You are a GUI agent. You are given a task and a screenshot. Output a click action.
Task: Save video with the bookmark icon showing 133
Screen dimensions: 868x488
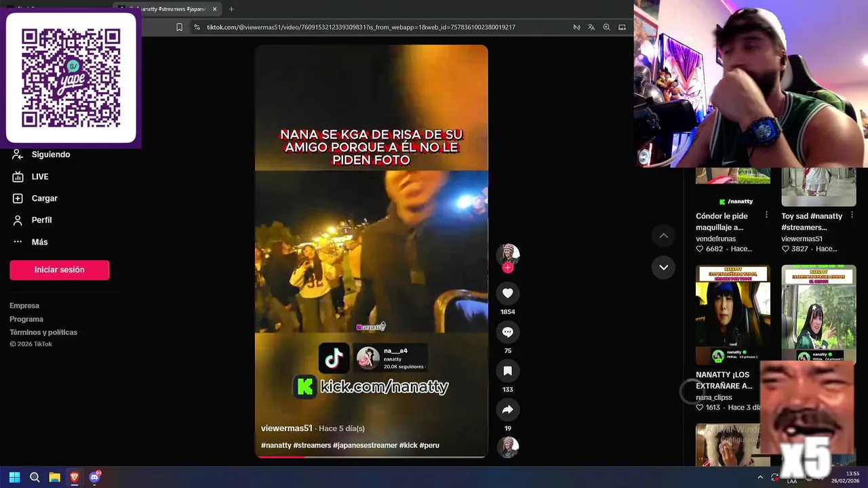(x=507, y=371)
